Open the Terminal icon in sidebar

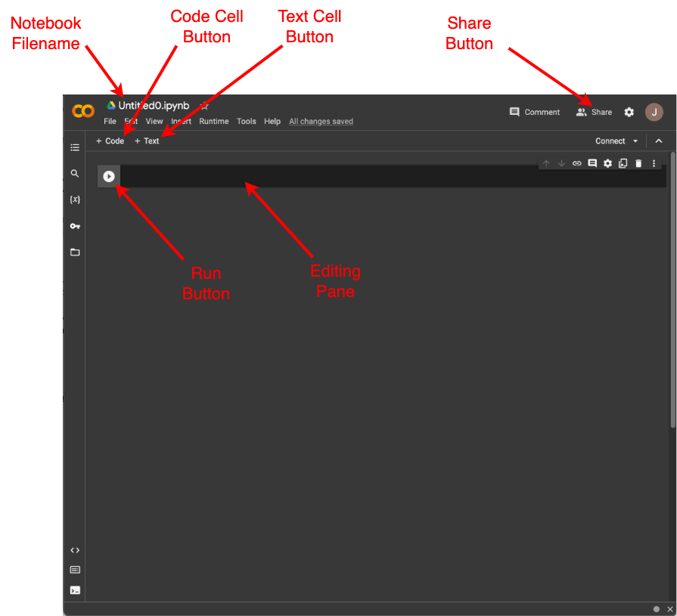tap(75, 590)
